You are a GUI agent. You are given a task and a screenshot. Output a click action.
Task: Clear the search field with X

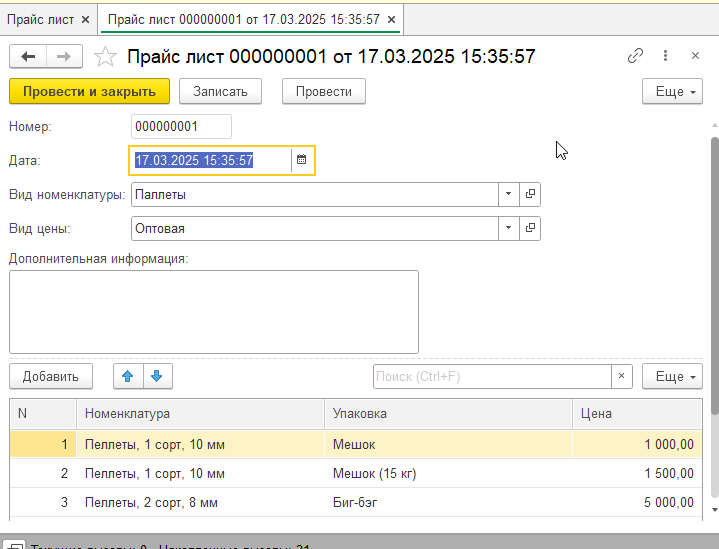coord(622,376)
